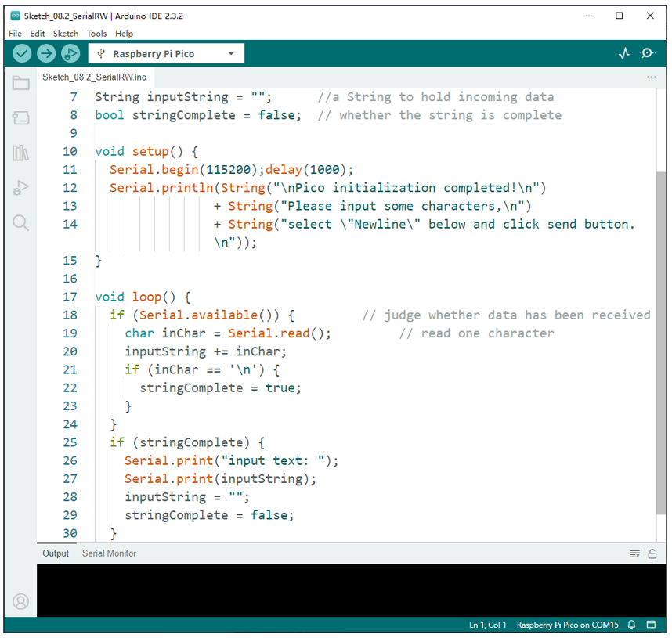Click Ln 1, Col 1 in status bar
672x638 pixels.
point(487,625)
